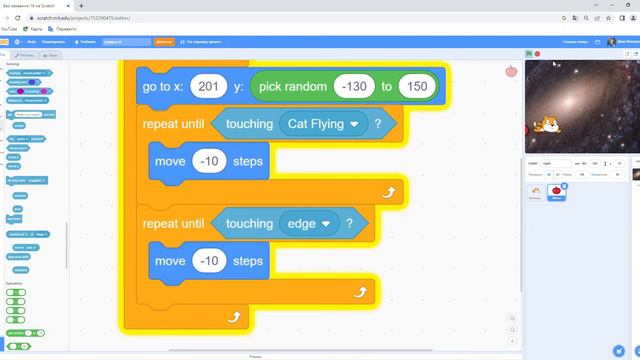Delete the selected Apple sprite
Viewport: 640px width, 360px height.
564,186
